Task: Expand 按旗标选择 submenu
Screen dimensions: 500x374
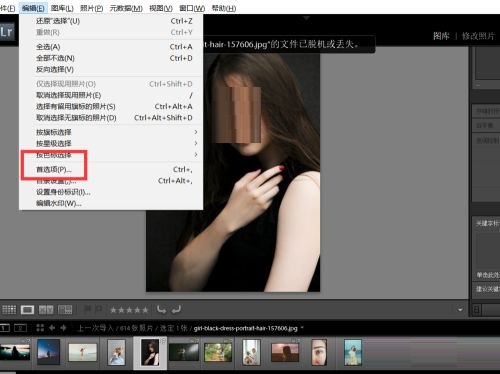Action: (x=111, y=132)
